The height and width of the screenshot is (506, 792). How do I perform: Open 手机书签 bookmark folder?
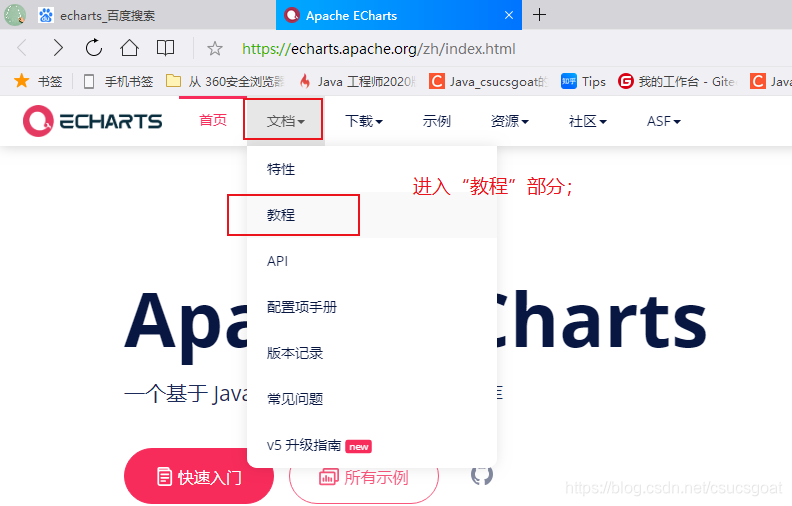click(118, 81)
